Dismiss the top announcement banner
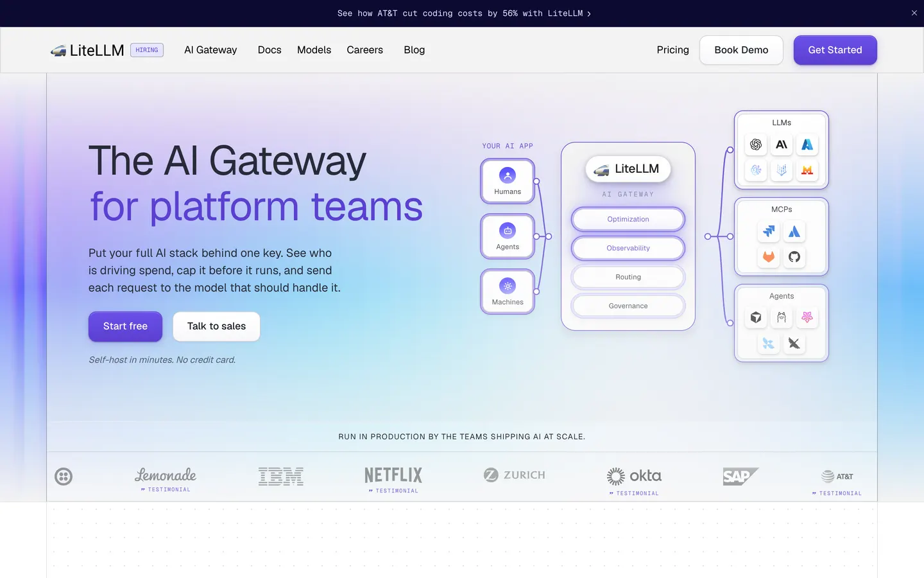924x578 pixels. (x=914, y=13)
